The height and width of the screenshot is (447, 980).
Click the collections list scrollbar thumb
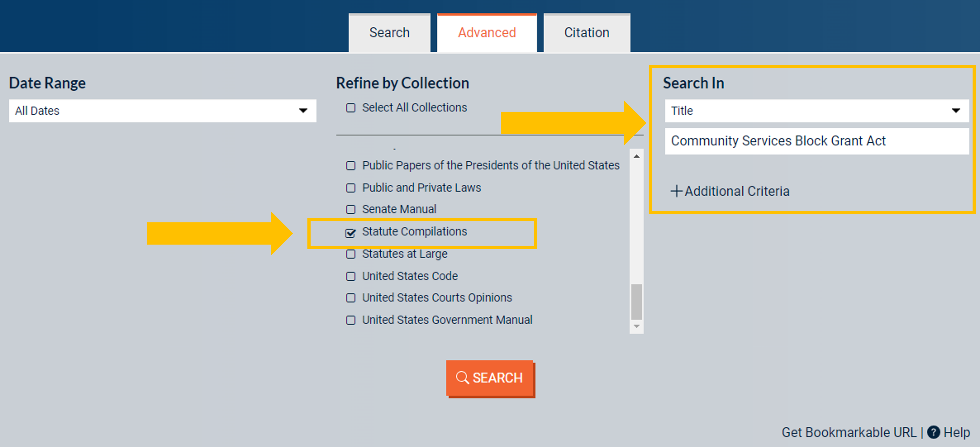pos(637,301)
